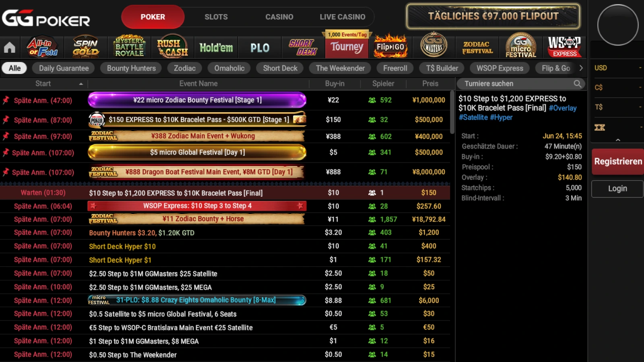The image size is (644, 362).
Task: Click the tournament search magnifier icon
Action: coord(578,84)
